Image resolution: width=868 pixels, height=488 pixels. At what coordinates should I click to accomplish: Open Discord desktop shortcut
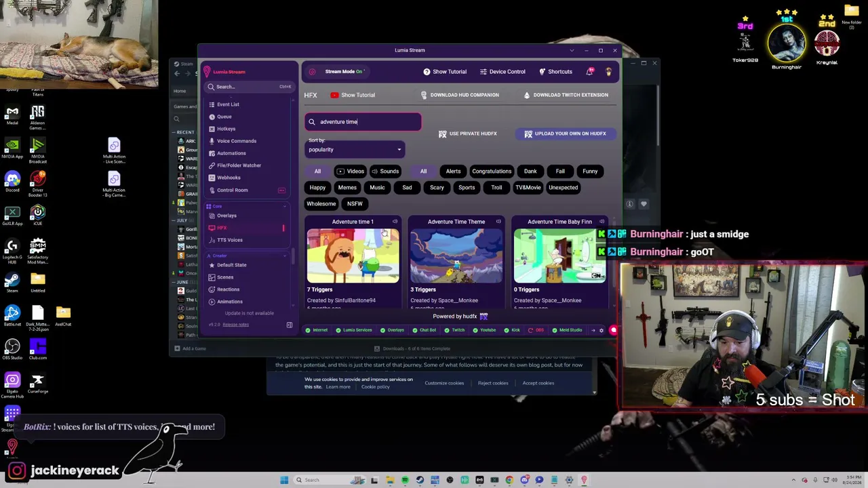pos(12,181)
